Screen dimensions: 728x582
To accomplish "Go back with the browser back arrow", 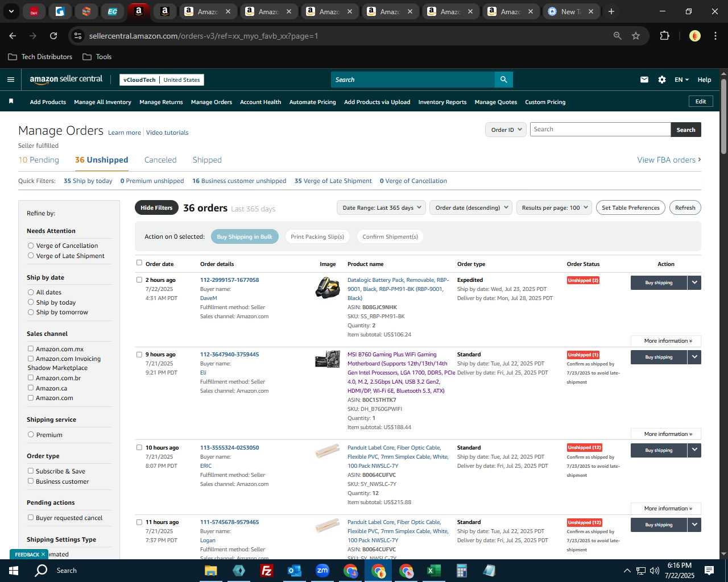I will [x=13, y=36].
